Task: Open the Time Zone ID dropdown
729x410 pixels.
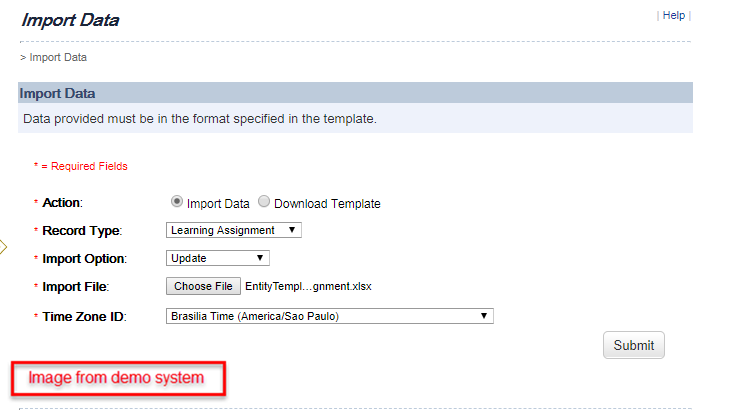Action: (x=330, y=316)
